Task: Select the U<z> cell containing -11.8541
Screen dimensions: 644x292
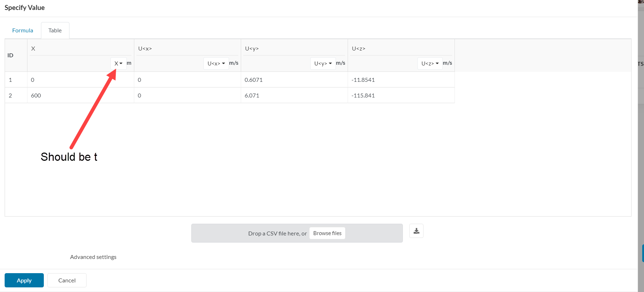Action: coord(401,80)
